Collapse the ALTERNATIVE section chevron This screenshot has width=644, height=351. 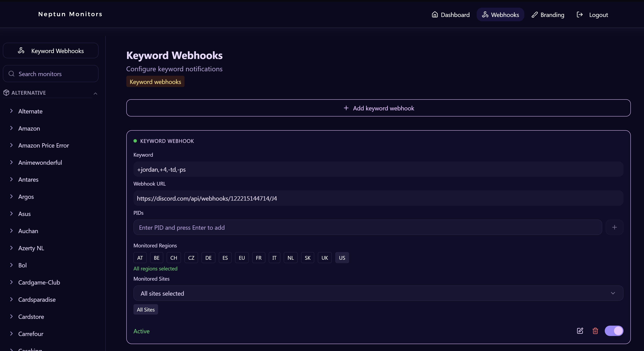[x=95, y=93]
